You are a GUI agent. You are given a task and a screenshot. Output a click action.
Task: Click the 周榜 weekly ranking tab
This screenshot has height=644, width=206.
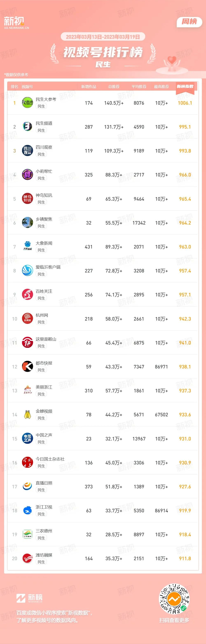(x=189, y=22)
